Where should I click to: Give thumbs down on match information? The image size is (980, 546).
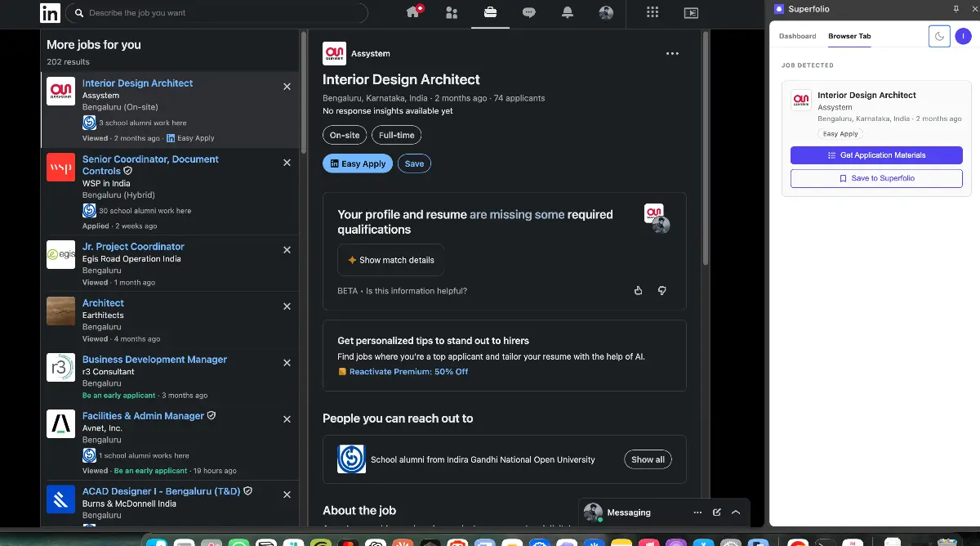click(x=661, y=290)
